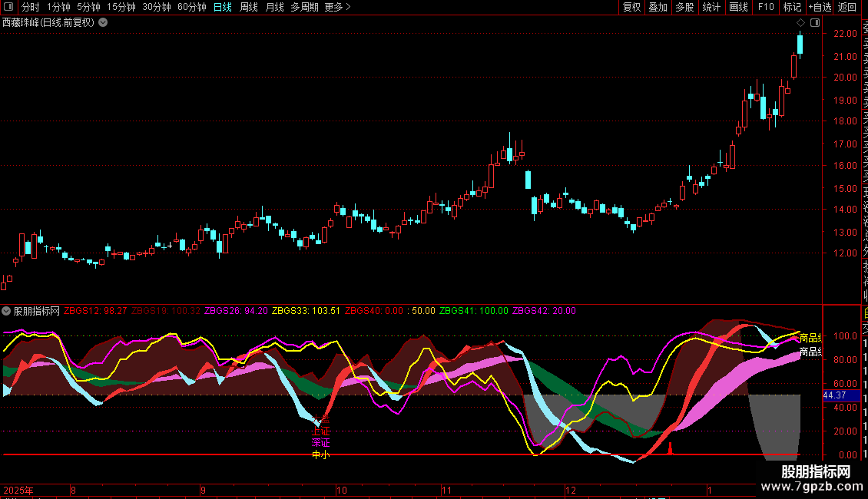Expand the 西藏珠峰 chart title dropdown
Viewport: 868px width, 499px height.
(x=103, y=23)
